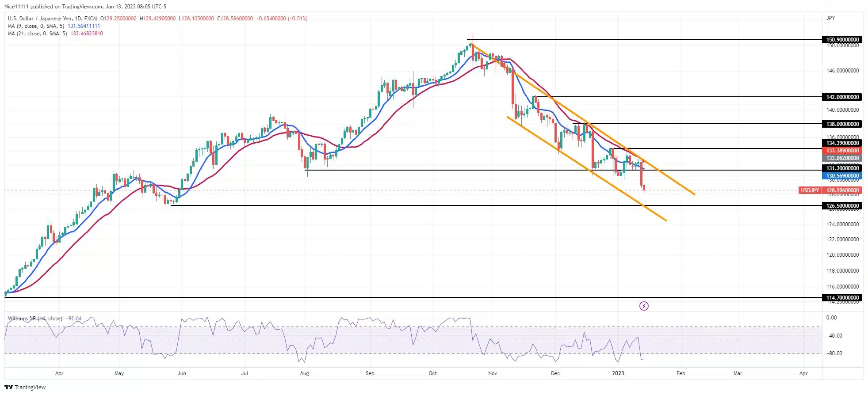
Task: Click the 114.70 bottom level label
Action: (842, 298)
